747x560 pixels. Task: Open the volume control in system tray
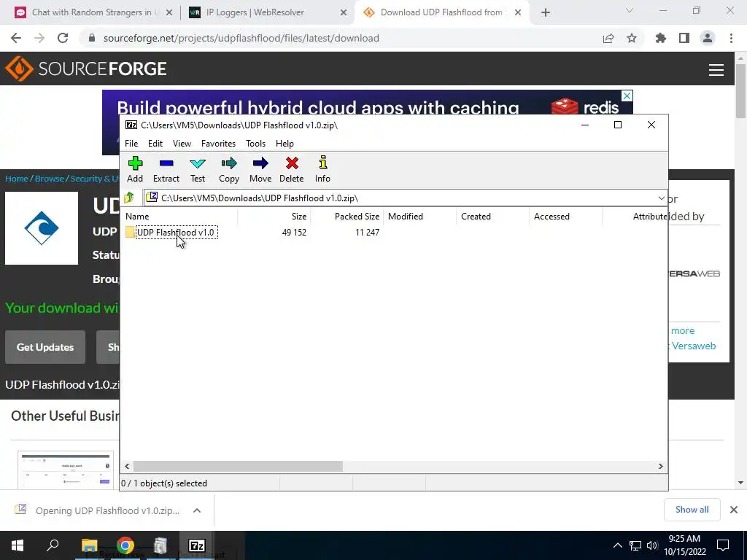pyautogui.click(x=652, y=545)
